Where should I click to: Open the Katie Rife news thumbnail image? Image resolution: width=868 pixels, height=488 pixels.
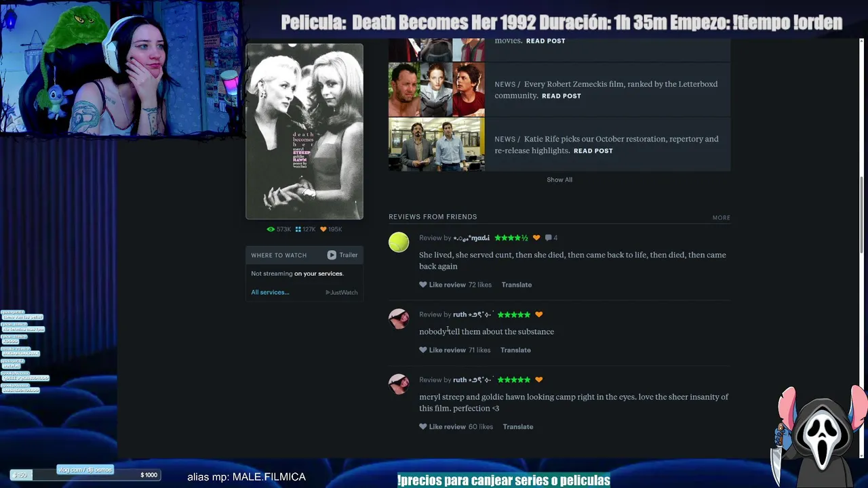coord(437,144)
